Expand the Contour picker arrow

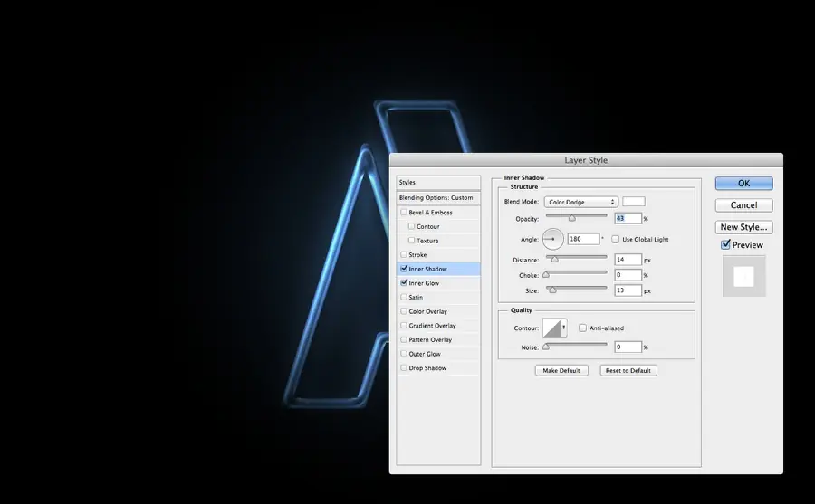point(564,328)
